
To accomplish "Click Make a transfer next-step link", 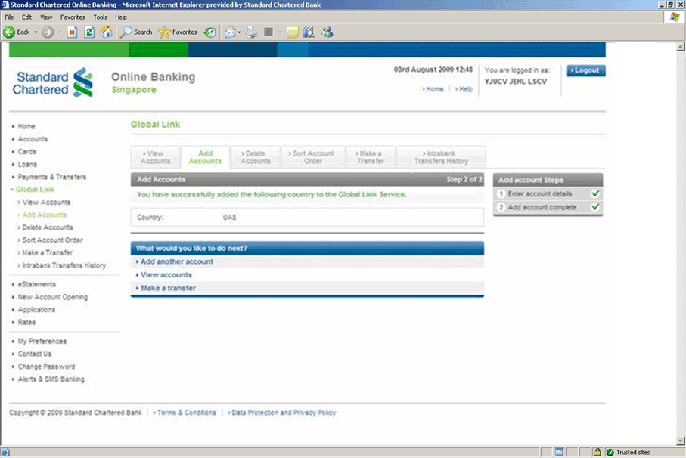I will [168, 288].
